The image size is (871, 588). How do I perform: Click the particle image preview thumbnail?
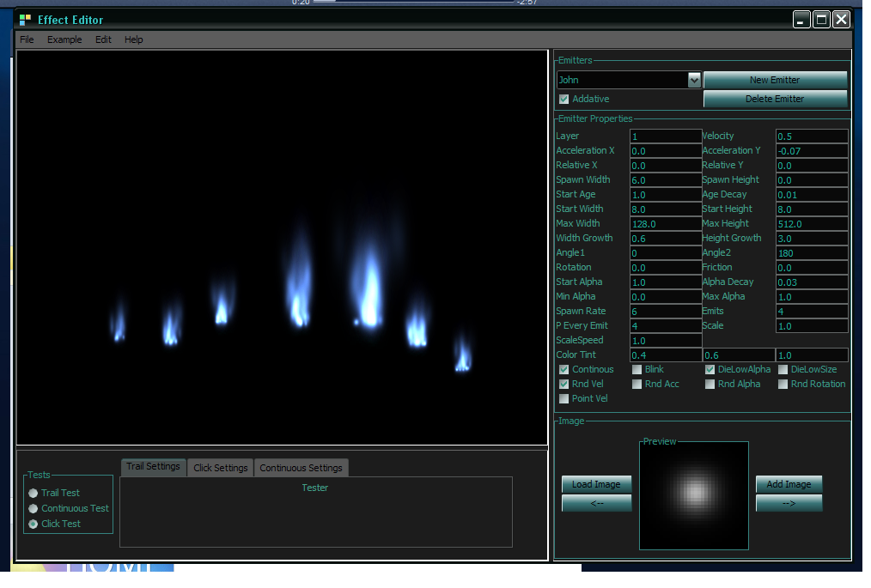[x=694, y=492]
